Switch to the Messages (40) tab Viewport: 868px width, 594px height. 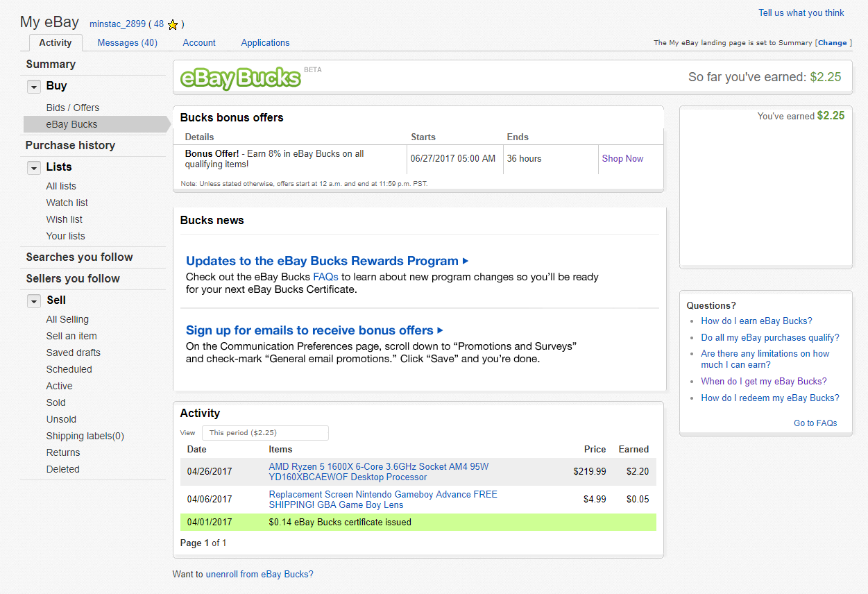point(128,42)
